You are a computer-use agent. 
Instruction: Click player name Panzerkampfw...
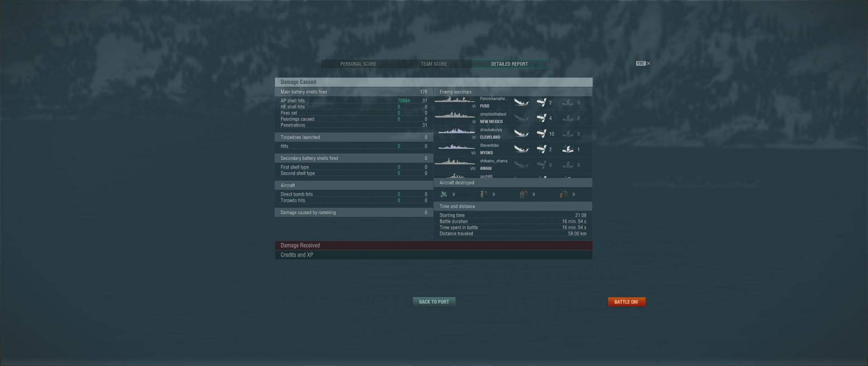click(x=494, y=99)
